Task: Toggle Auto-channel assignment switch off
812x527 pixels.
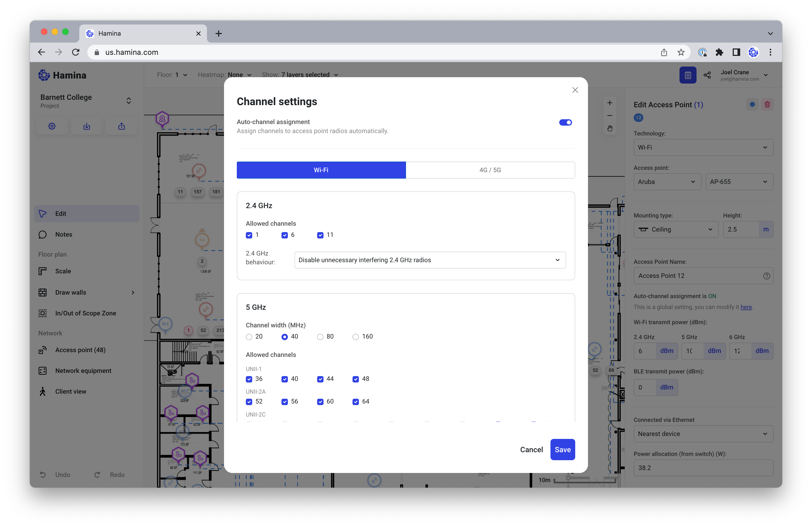Action: 565,122
